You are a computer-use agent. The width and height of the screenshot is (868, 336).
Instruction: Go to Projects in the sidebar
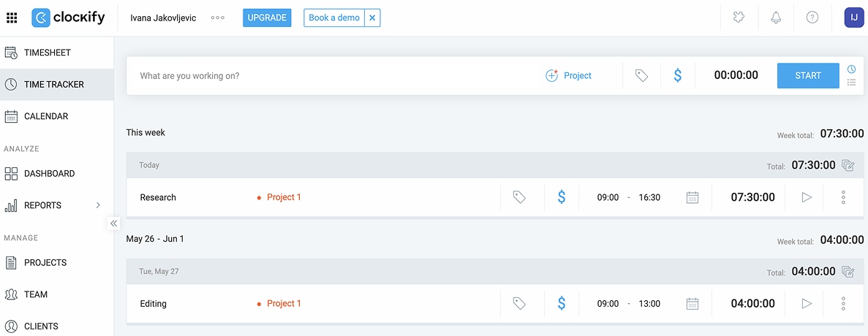(45, 263)
